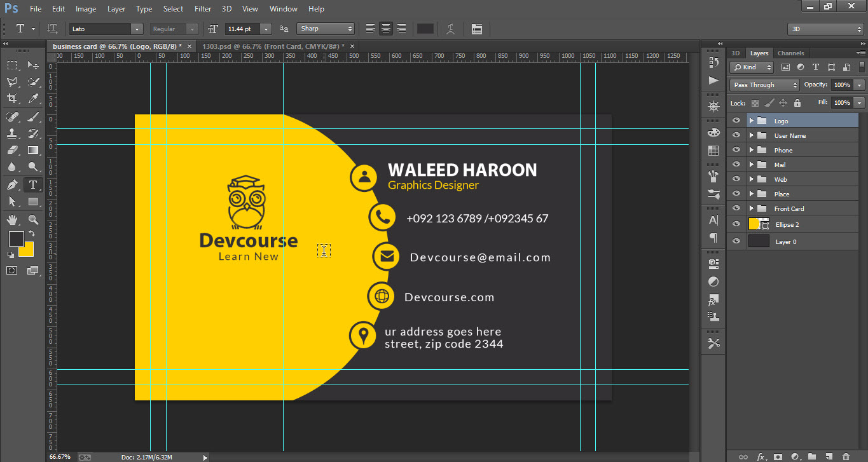Choose the Polygonal Lasso tool
The height and width of the screenshot is (462, 868).
[x=12, y=82]
